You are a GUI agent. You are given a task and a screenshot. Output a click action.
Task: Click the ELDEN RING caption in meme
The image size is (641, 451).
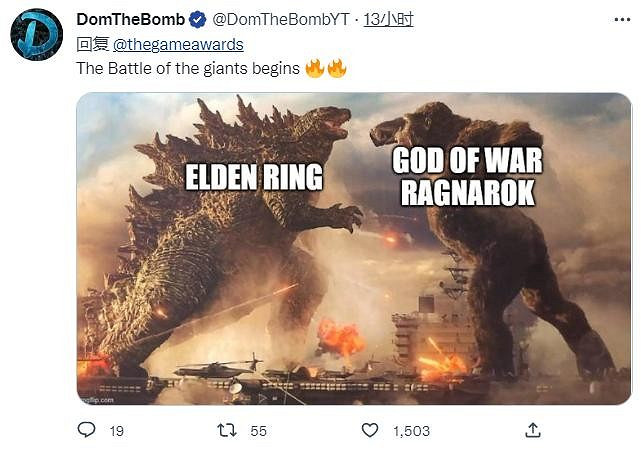pyautogui.click(x=254, y=177)
